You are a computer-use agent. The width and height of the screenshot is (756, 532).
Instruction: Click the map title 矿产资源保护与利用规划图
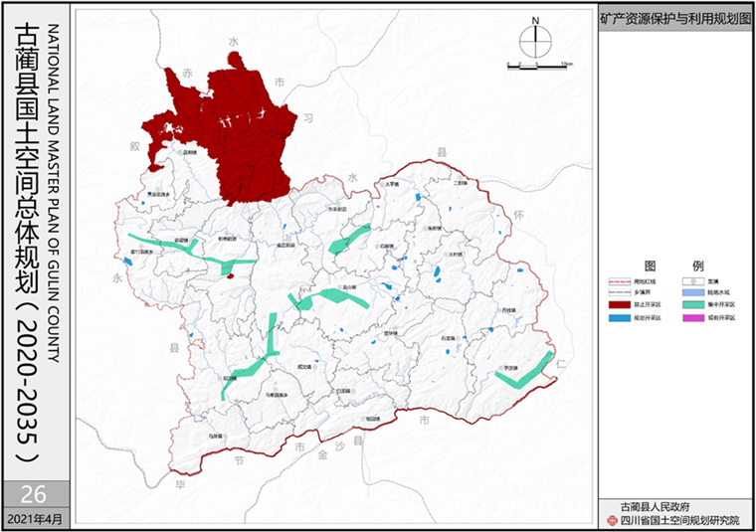674,19
